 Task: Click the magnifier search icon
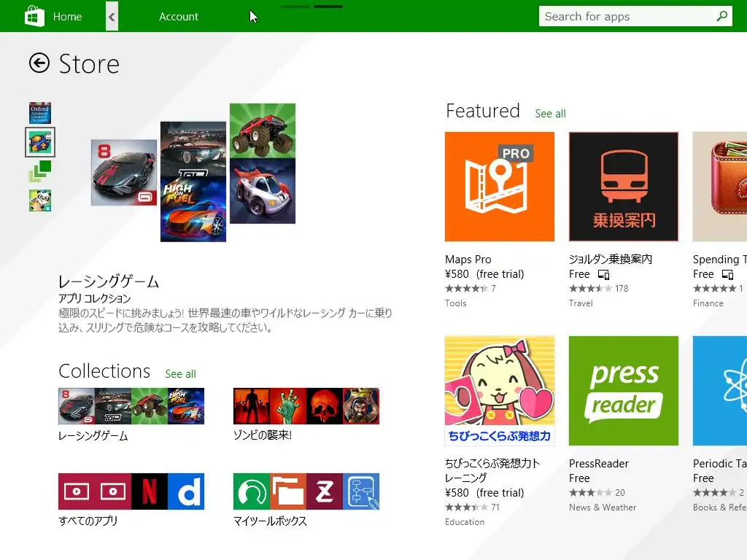tap(721, 16)
